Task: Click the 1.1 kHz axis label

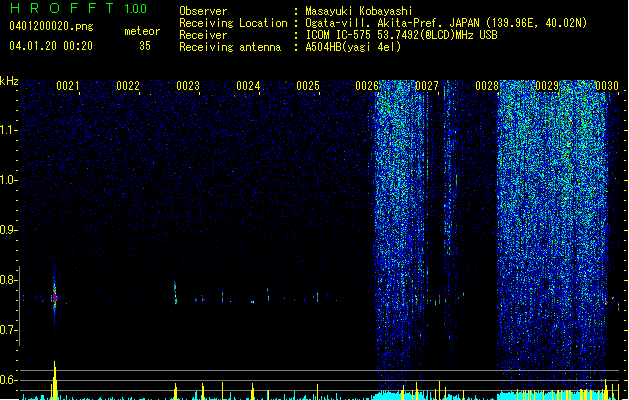Action: click(9, 130)
